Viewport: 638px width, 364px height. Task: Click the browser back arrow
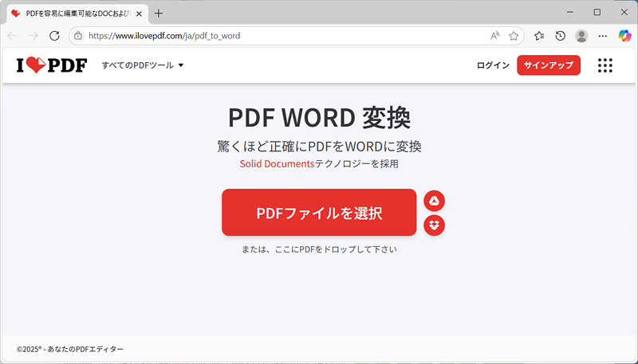tap(12, 36)
